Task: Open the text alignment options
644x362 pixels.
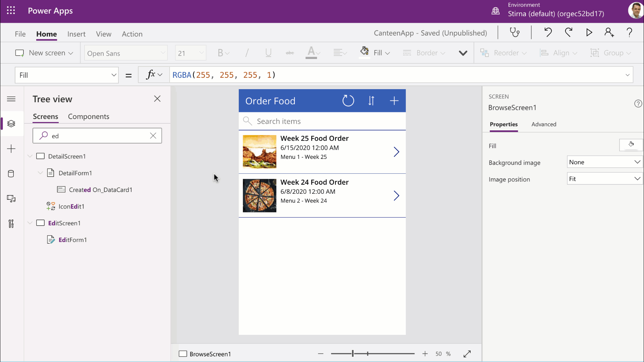Action: coord(340,53)
